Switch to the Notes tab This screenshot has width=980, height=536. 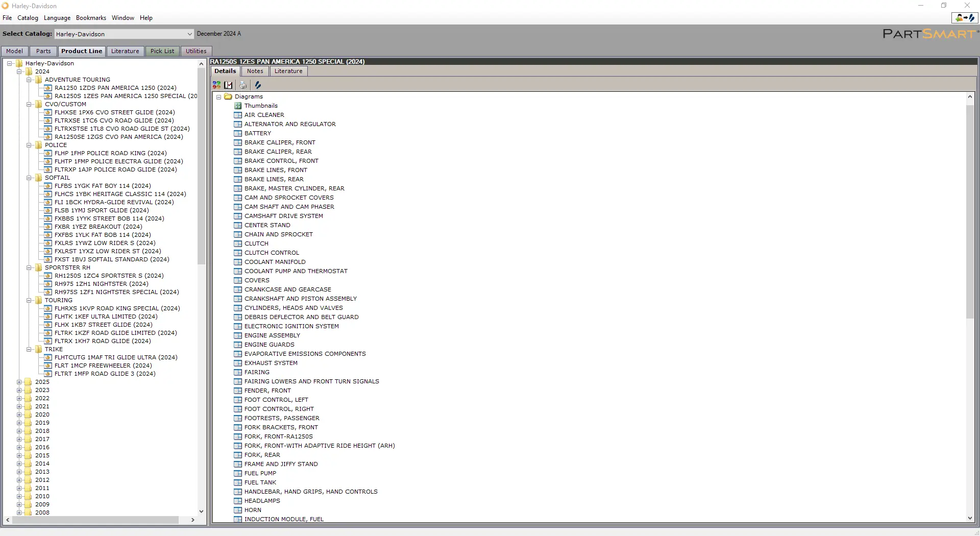coord(255,71)
